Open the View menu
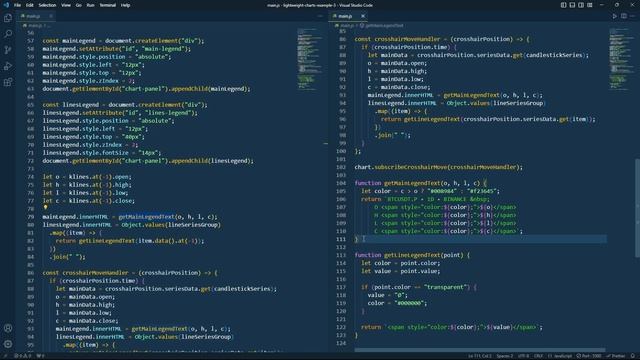This screenshot has height=360, width=640. [x=66, y=5]
